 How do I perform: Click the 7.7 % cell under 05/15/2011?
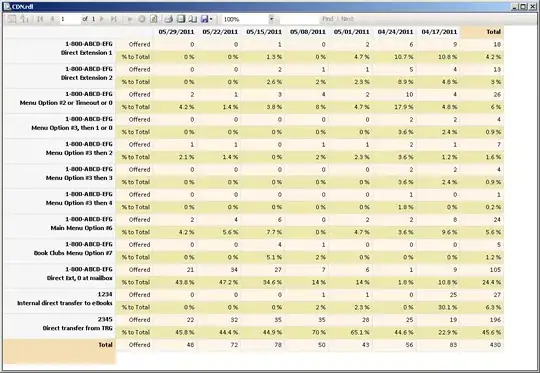pyautogui.click(x=274, y=232)
